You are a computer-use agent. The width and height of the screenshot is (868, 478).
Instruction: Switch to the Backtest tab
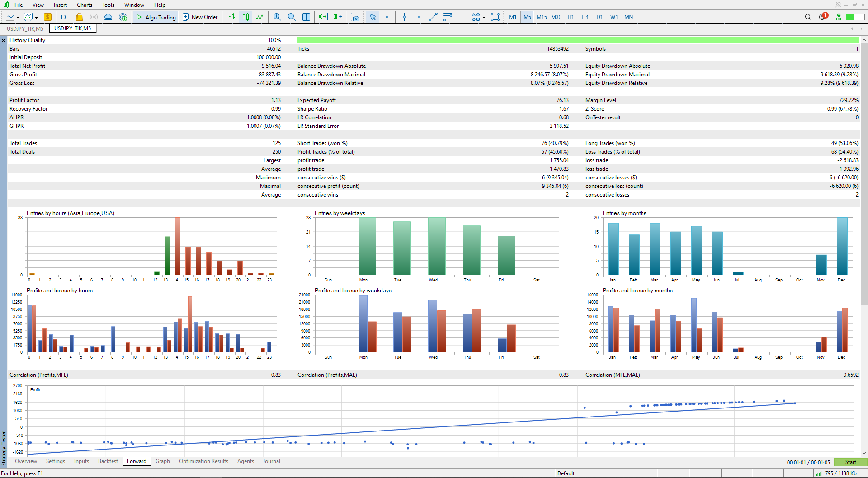pos(108,461)
